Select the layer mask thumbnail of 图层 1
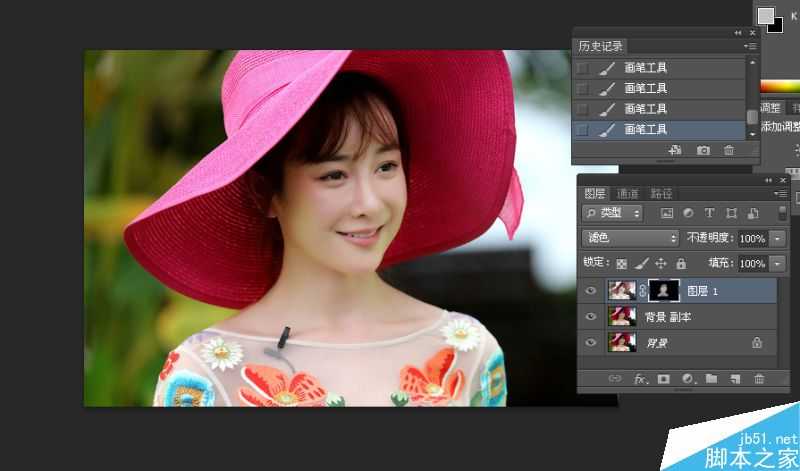 [663, 291]
